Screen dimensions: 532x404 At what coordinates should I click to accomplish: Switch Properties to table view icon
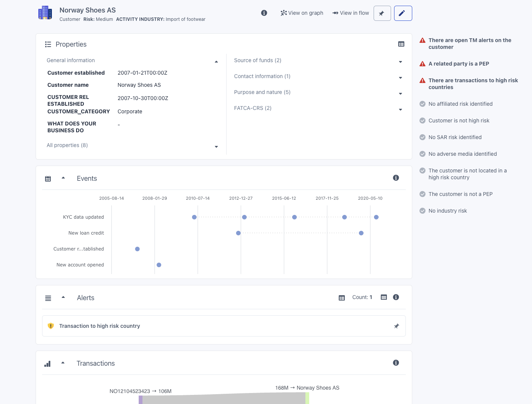[401, 44]
